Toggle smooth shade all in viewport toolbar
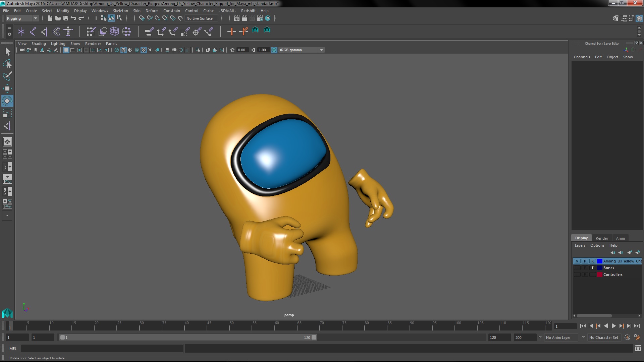Screen dimensions: 644x362 (123, 50)
